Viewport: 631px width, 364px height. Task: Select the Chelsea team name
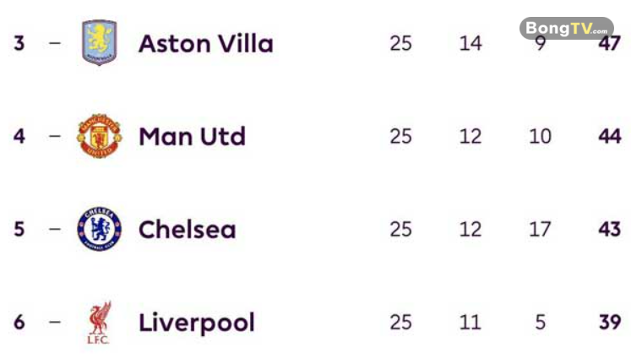pyautogui.click(x=187, y=229)
